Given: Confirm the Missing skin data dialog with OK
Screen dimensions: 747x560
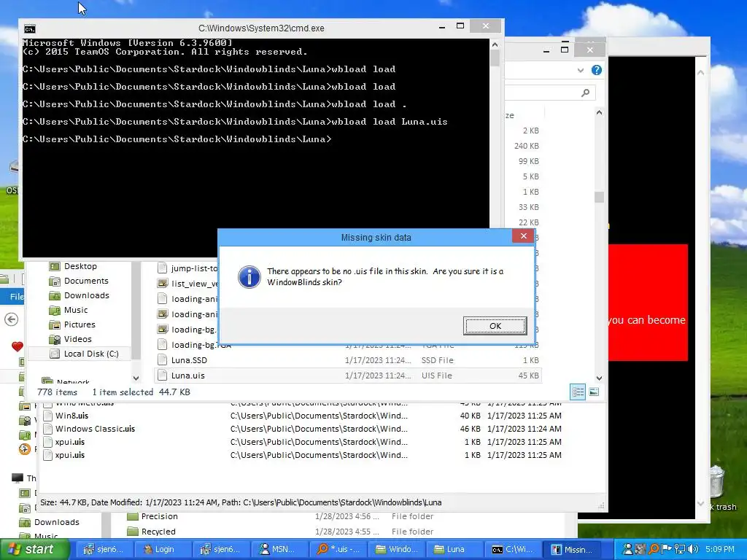Looking at the screenshot, I should coord(495,326).
